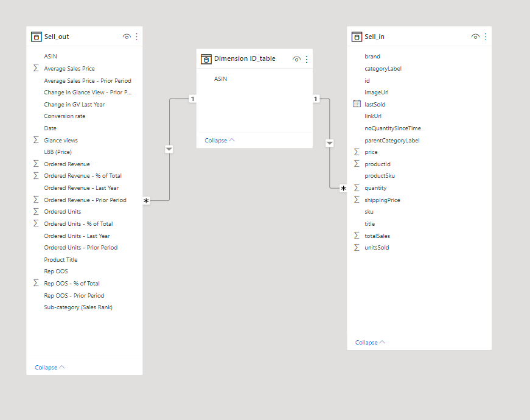Toggle visibility eye of Sell_in table

point(475,37)
